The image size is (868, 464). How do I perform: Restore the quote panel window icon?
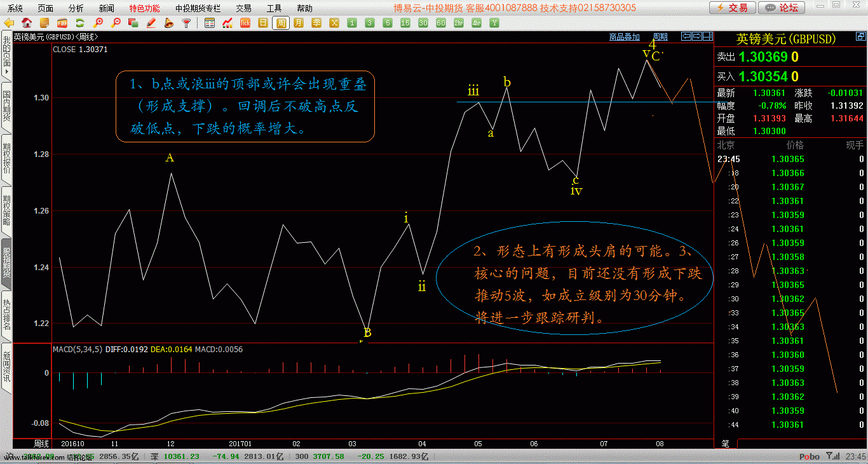(x=862, y=37)
